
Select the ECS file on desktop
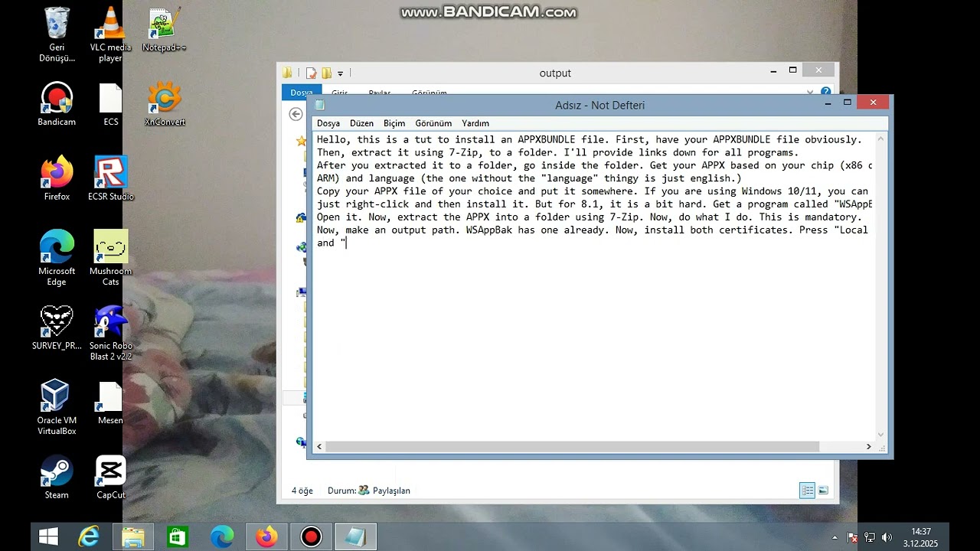point(110,105)
